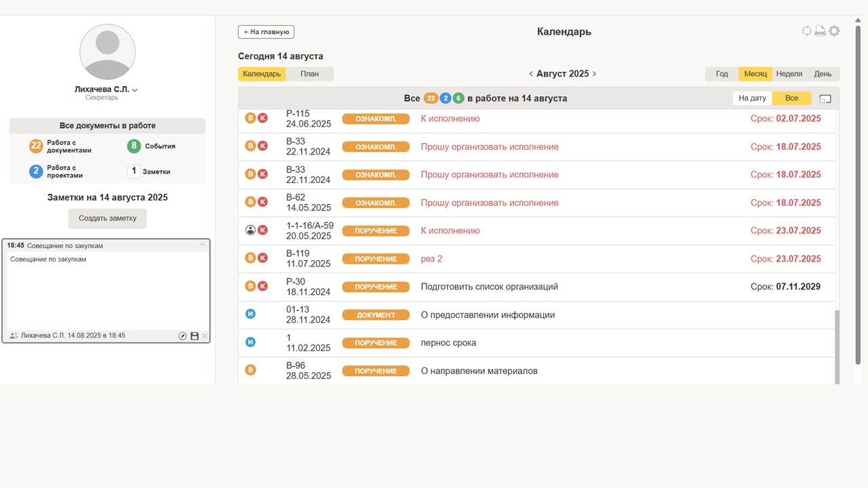Click the '← На главную' button
The height and width of the screenshot is (488, 868).
point(266,32)
